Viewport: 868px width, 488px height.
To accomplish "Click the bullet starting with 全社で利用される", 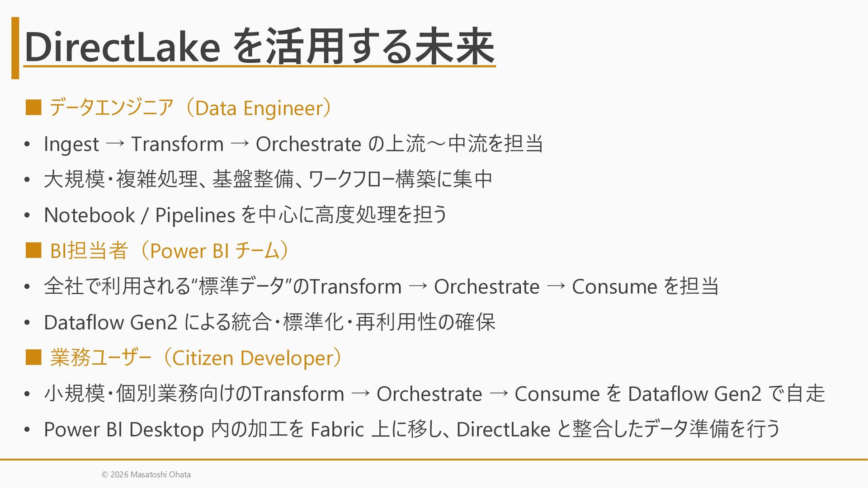I will click(x=381, y=286).
